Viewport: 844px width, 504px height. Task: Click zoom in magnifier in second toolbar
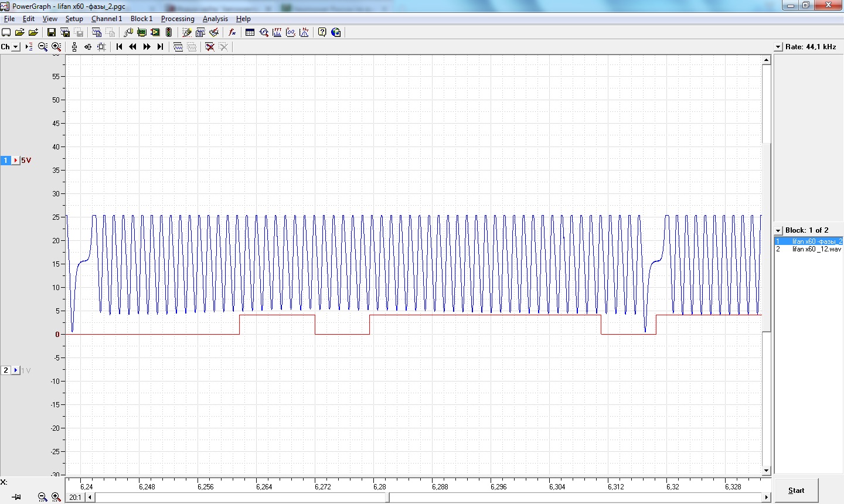coord(56,47)
